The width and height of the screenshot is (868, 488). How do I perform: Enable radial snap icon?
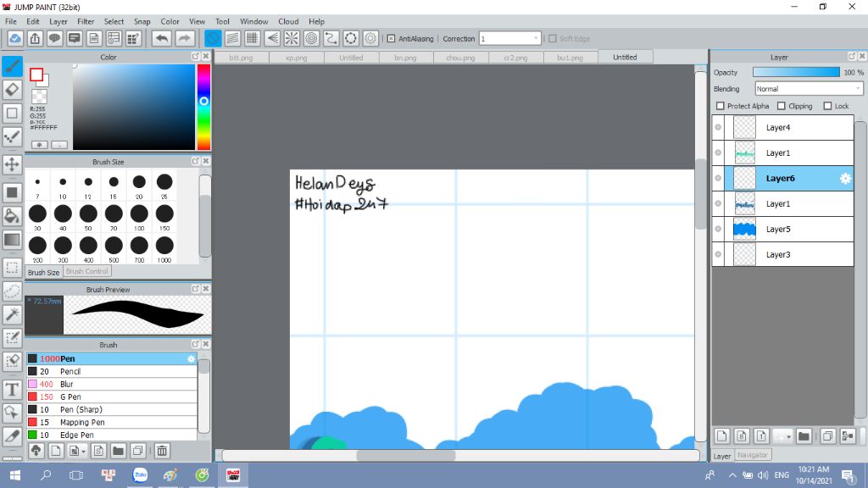[292, 38]
